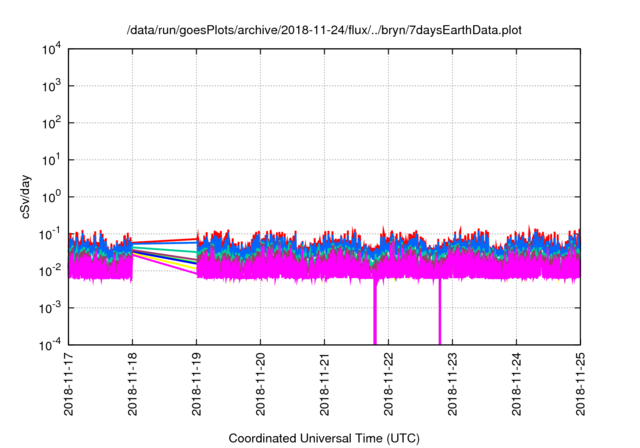Click the 2018-11-18 date label
The height and width of the screenshot is (448, 640).
(133, 384)
